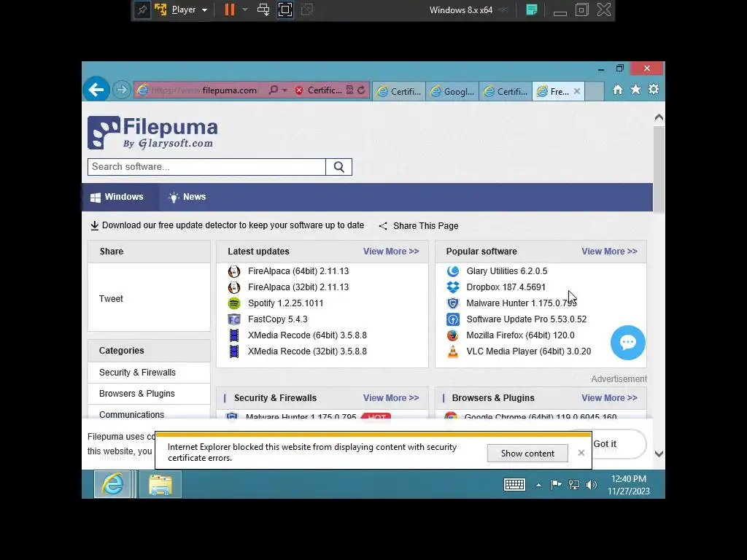The height and width of the screenshot is (560, 747).
Task: Click the pin icon in VMware Player toolbar
Action: (142, 10)
